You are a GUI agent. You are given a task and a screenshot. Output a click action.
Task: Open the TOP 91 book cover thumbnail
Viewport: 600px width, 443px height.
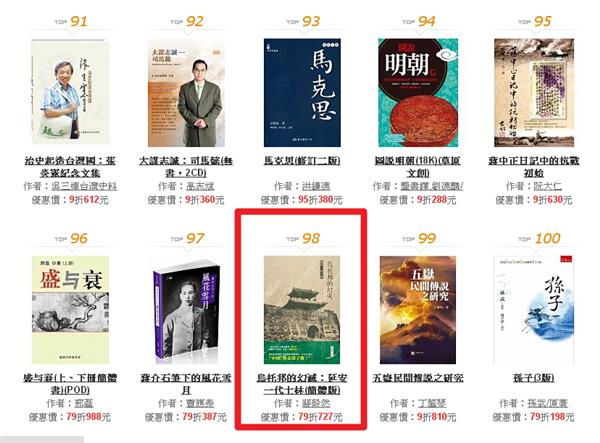pyautogui.click(x=70, y=92)
